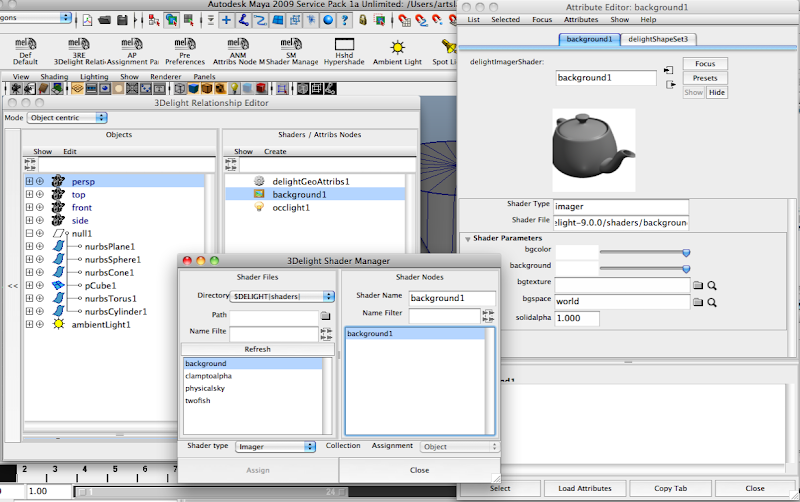Expand the ambientLight1 tree node
Image resolution: width=800 pixels, height=502 pixels.
30,324
